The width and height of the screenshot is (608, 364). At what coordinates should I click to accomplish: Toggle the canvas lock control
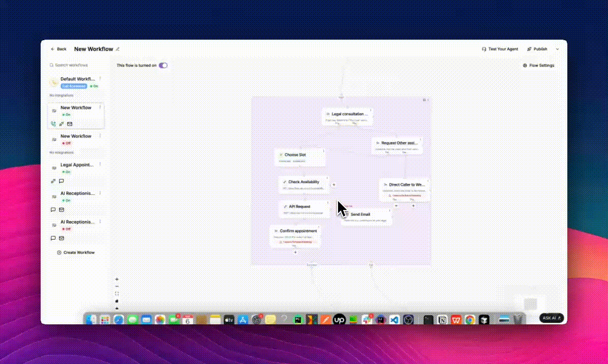coord(117,301)
